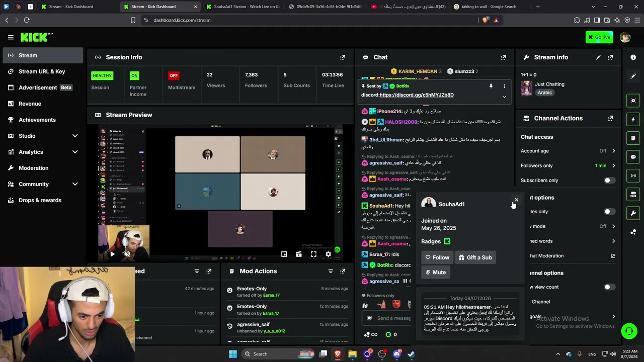Expand the goals option chevron
644x362 pixels.
613,317
